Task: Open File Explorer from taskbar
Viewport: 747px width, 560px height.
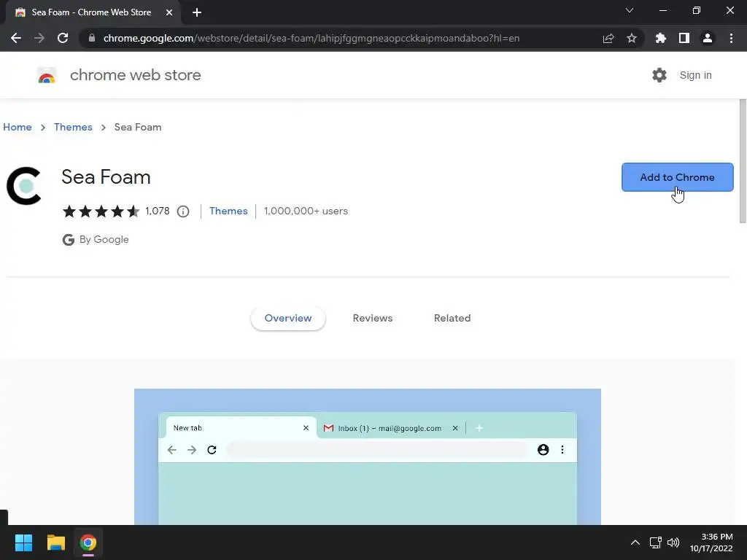Action: click(55, 542)
